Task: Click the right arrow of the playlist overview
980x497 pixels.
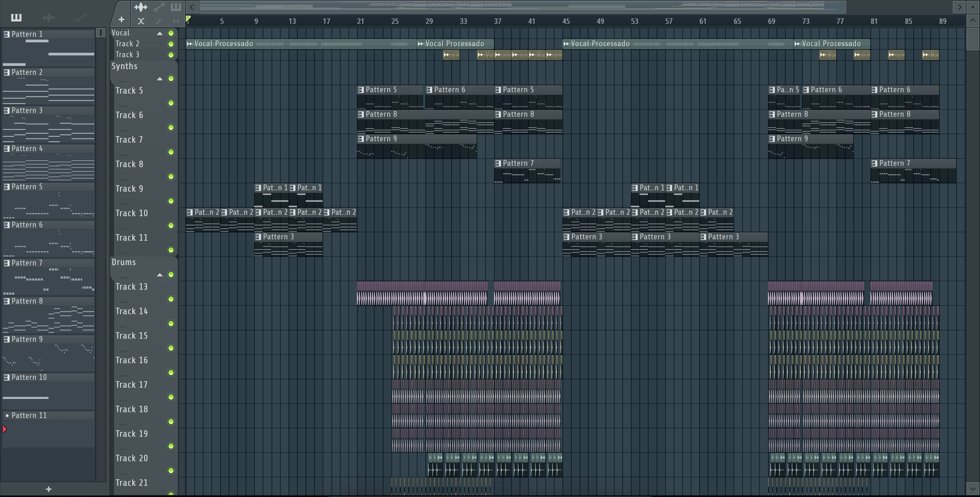Action: pyautogui.click(x=959, y=7)
